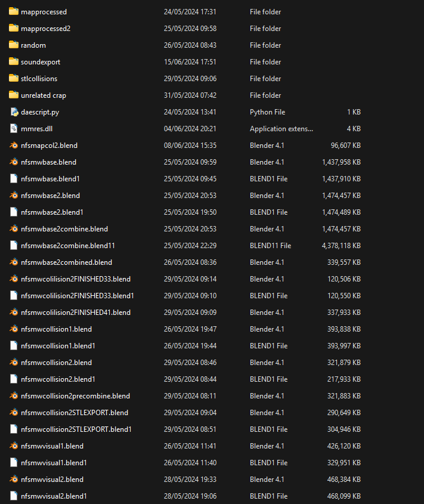
Task: Click the Blender icon of nfsmwcolilision2FINISHED33.blend
Action: (x=14, y=279)
